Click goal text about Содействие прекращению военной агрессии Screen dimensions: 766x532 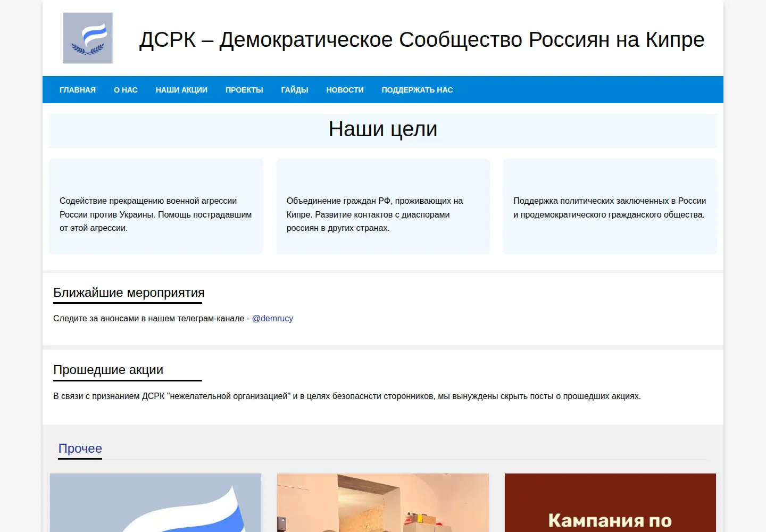point(156,214)
